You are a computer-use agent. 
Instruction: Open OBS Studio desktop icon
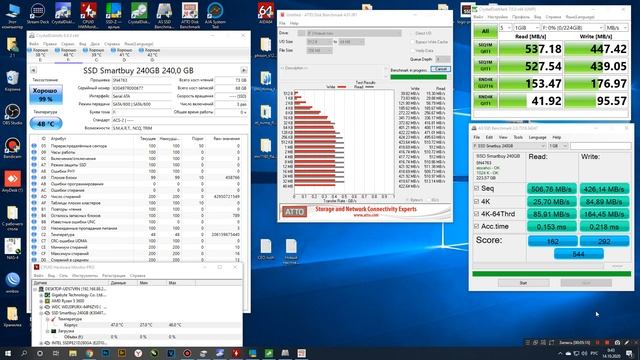click(12, 114)
